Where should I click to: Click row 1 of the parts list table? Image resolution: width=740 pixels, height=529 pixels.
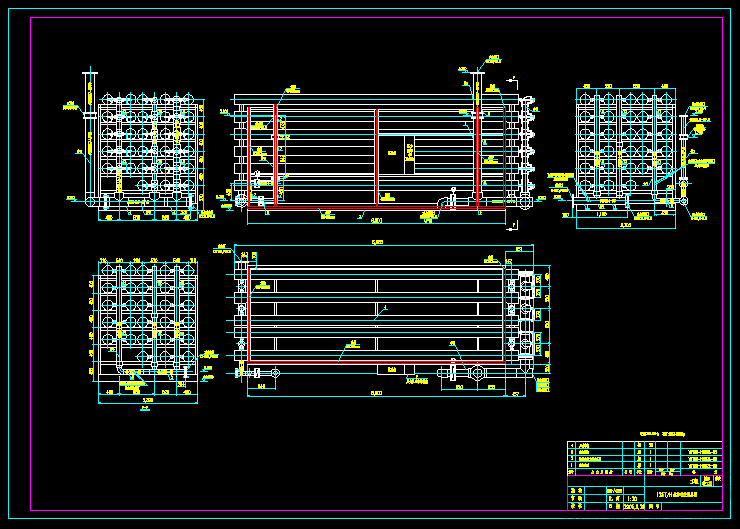[645, 465]
